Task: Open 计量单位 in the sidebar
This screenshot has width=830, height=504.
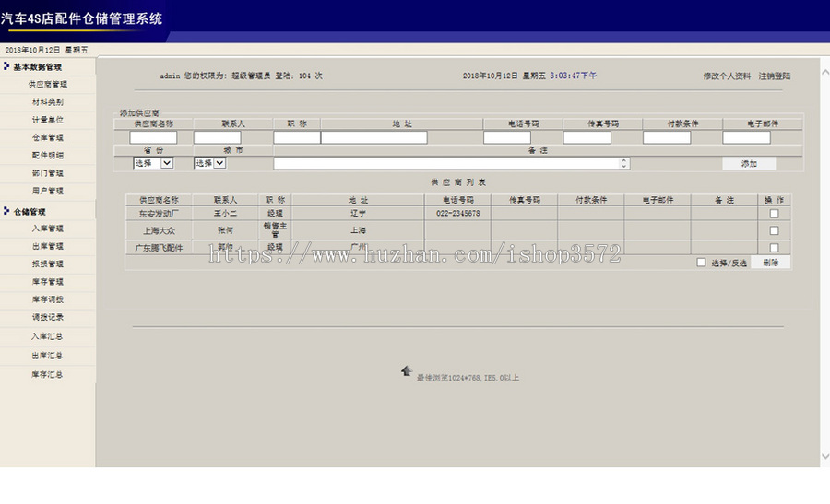Action: [x=48, y=120]
